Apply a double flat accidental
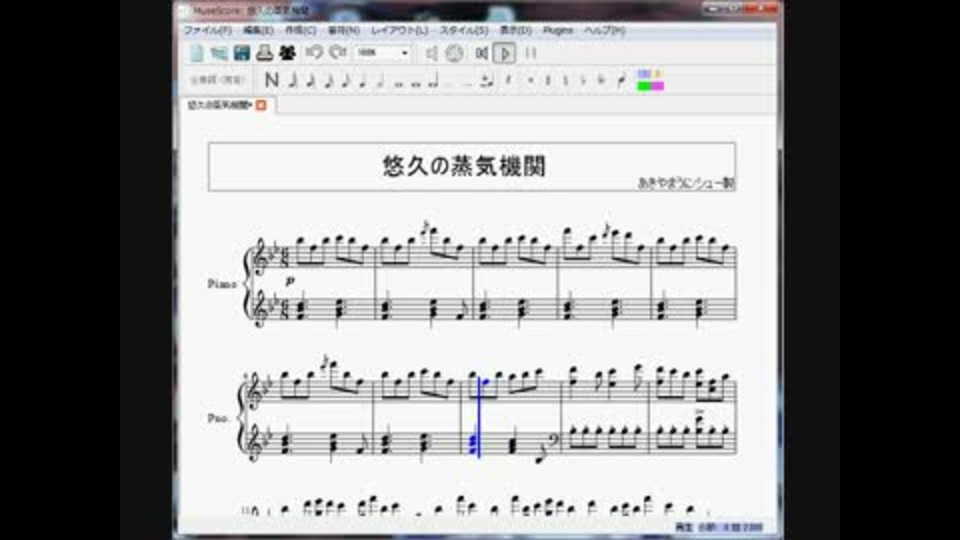The height and width of the screenshot is (540, 960). pyautogui.click(x=601, y=80)
